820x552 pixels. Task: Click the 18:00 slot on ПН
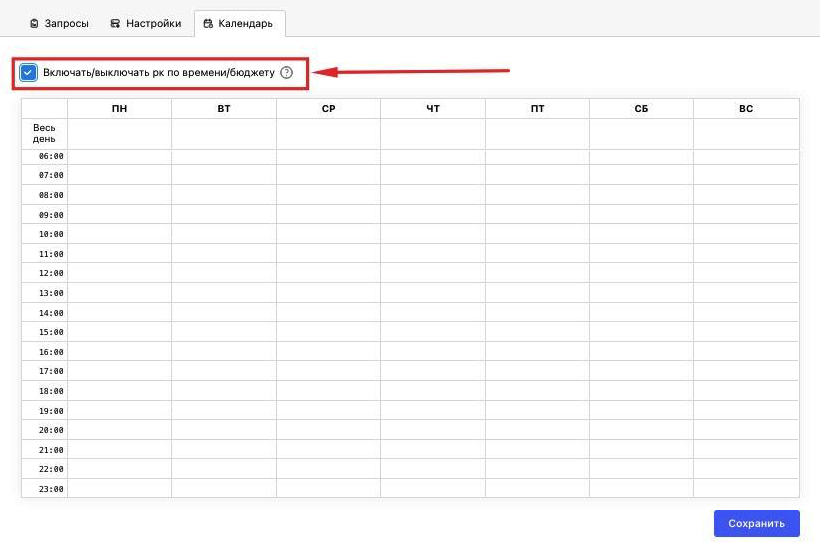click(119, 391)
